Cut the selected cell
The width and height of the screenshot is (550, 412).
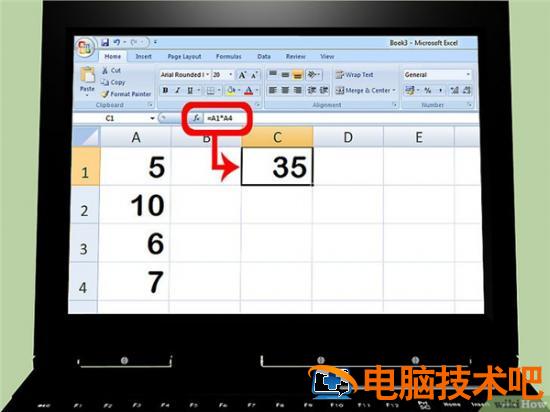[x=111, y=70]
